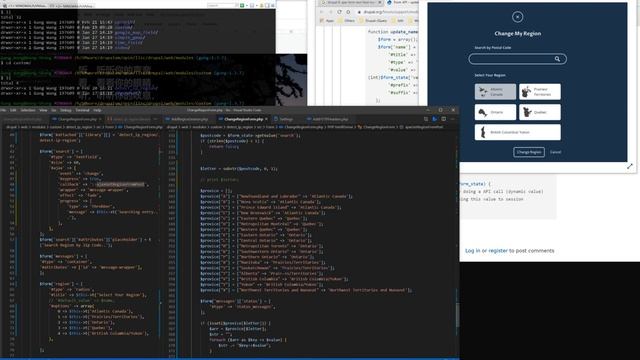This screenshot has width=640, height=360.
Task: Open the Selection menu in VS Code
Action: [x=28, y=110]
